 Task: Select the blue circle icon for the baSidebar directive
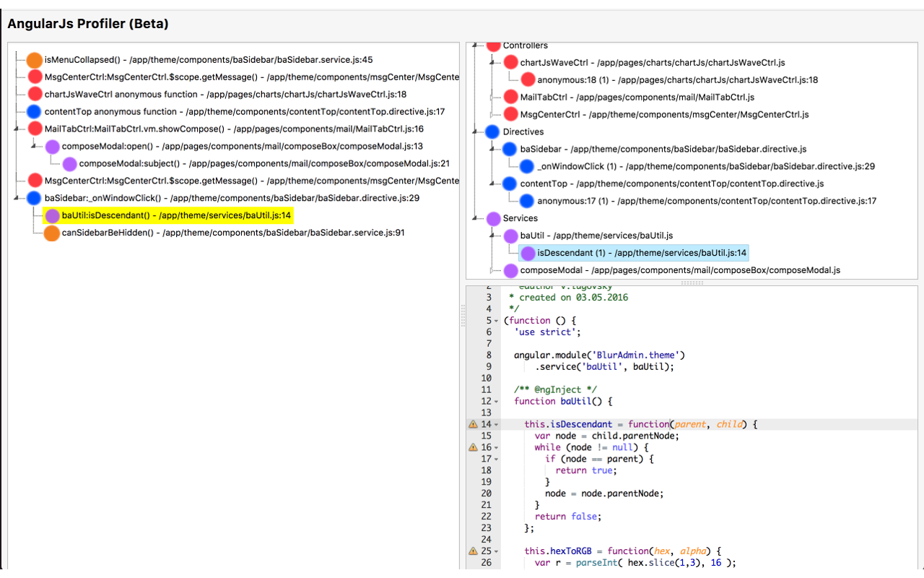[510, 149]
